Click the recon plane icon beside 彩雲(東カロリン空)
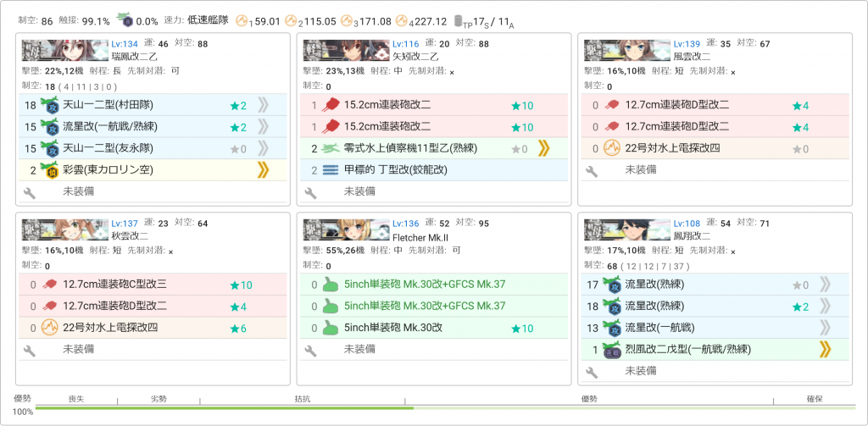 click(49, 170)
